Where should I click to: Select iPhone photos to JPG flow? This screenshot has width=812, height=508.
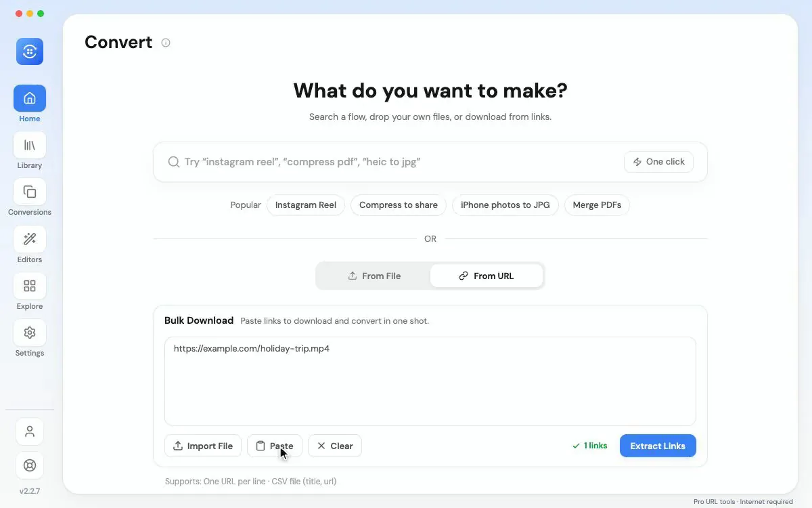coord(505,205)
